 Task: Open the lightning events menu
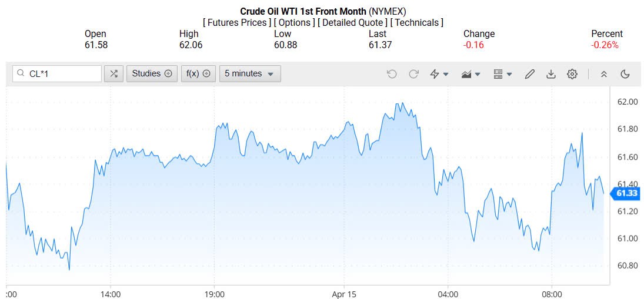click(439, 74)
